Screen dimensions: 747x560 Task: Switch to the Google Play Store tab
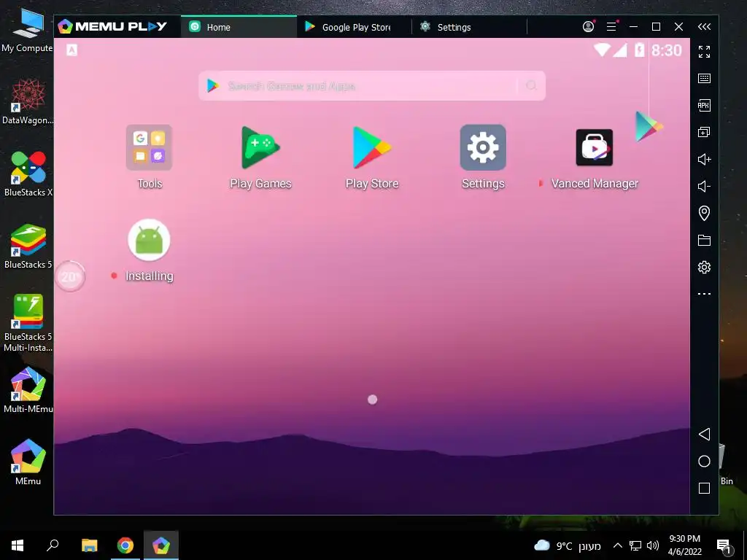(354, 27)
